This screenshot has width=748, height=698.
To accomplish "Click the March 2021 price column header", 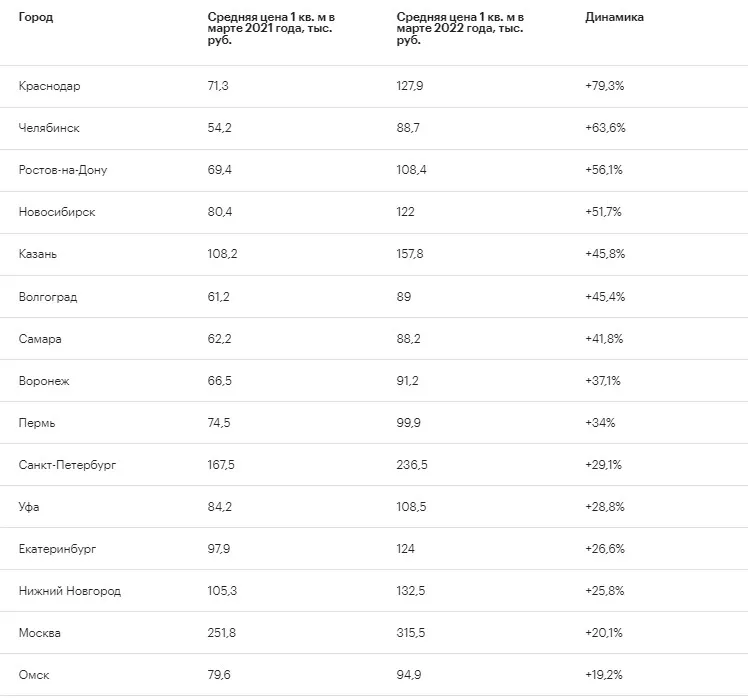I will tap(270, 29).
